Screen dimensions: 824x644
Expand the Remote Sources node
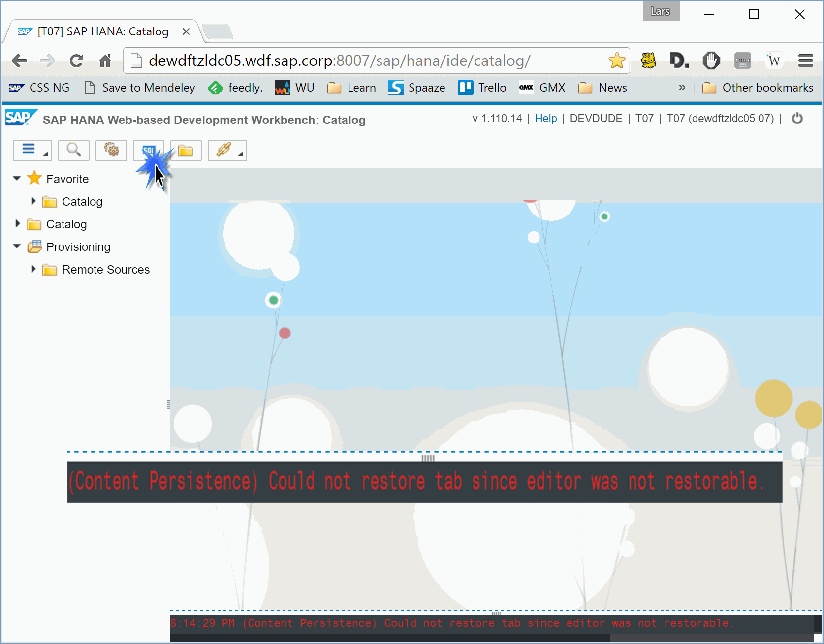click(x=33, y=269)
